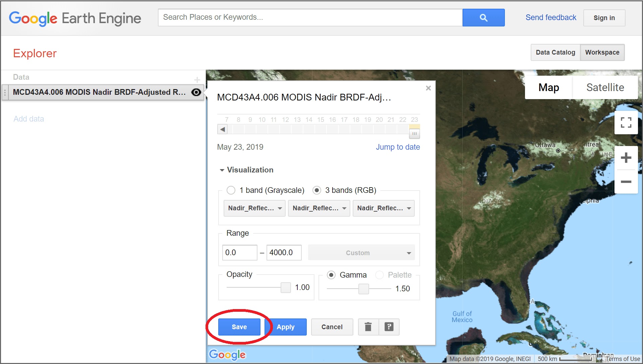Click the timeline back arrow
643x364 pixels.
click(x=222, y=129)
